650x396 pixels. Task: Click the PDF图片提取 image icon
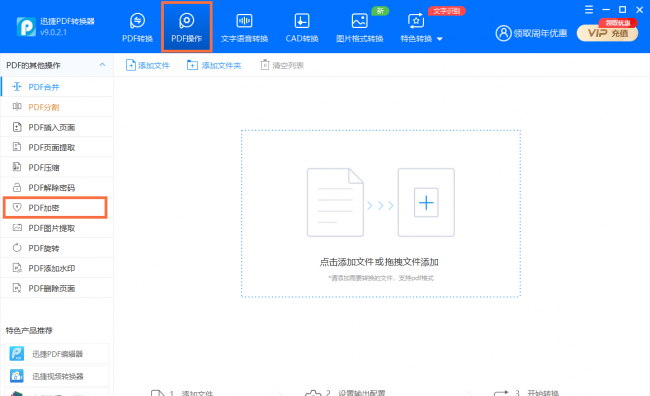[17, 228]
